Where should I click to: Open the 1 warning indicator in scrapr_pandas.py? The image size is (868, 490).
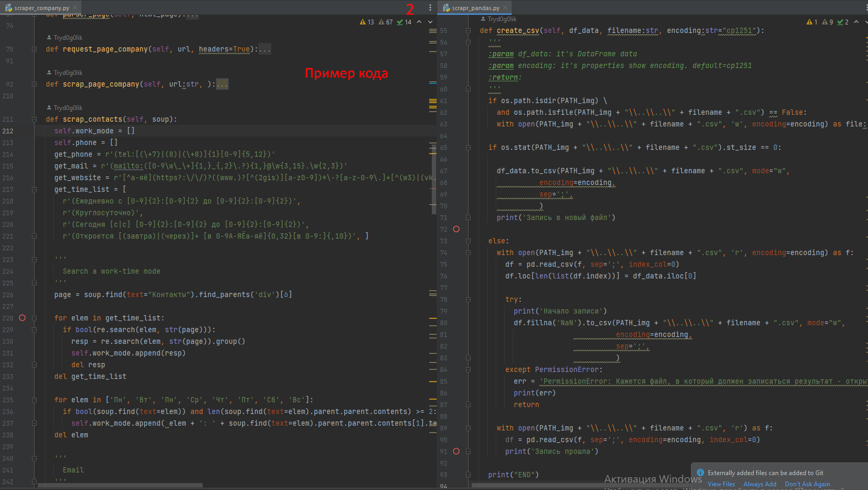click(812, 22)
